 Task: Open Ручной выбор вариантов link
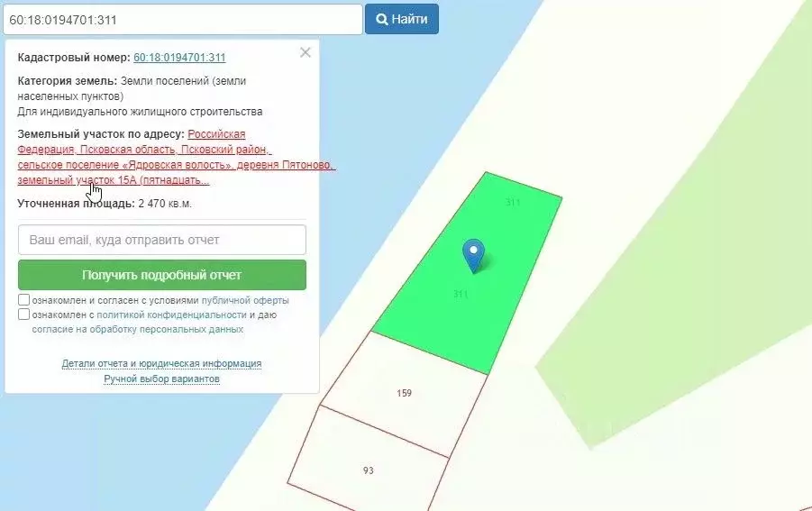click(161, 379)
